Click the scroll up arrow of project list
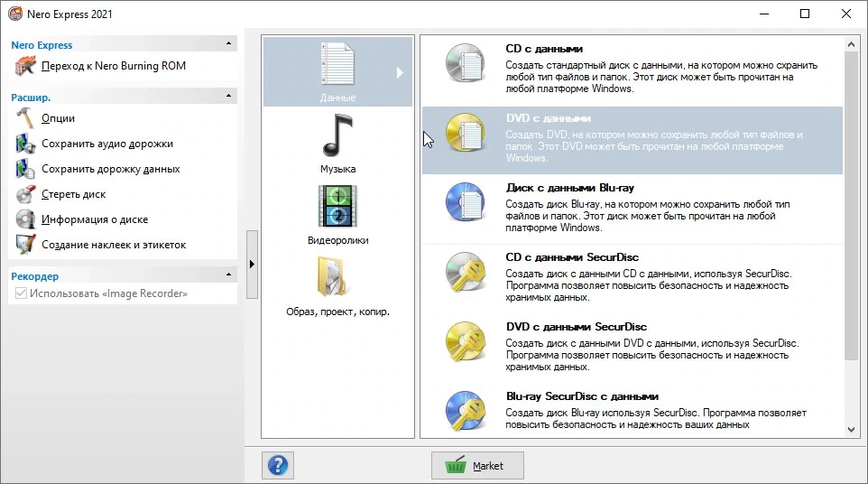Screen dimensions: 868x484 point(851,43)
